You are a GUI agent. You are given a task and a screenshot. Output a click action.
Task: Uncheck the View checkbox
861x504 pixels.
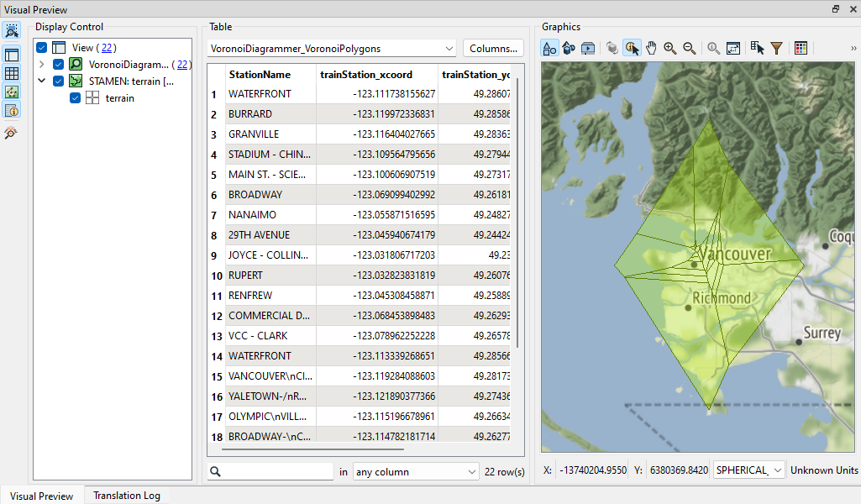(x=41, y=48)
